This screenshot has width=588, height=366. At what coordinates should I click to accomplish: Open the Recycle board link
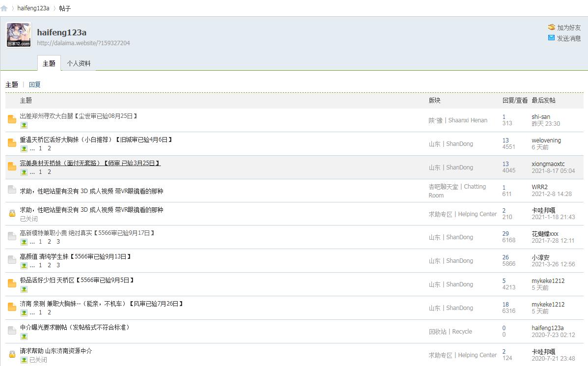(450, 332)
